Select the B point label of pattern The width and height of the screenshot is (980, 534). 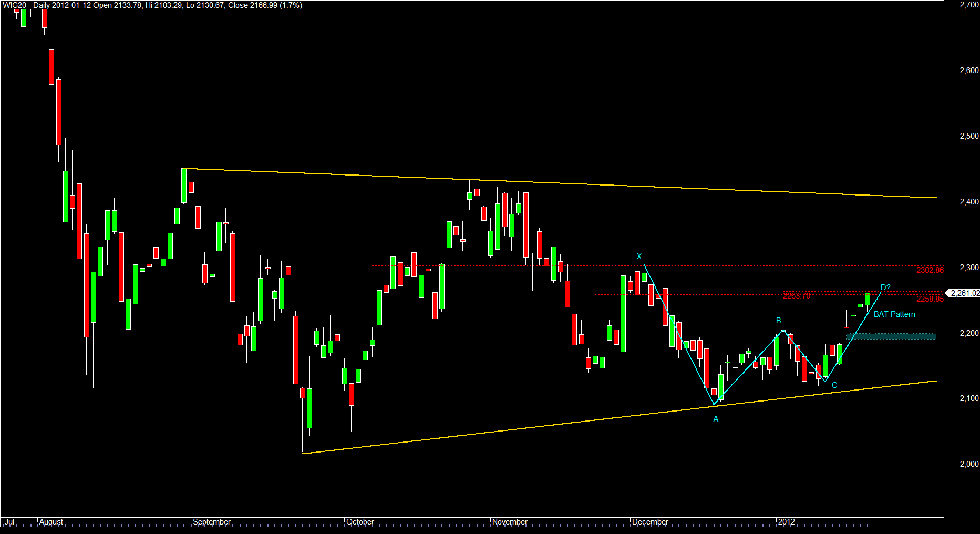779,321
